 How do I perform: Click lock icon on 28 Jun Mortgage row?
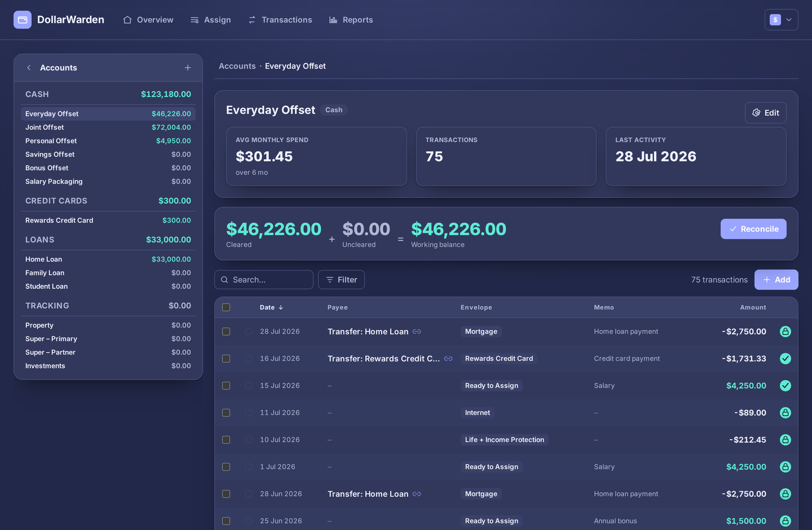pyautogui.click(x=785, y=494)
